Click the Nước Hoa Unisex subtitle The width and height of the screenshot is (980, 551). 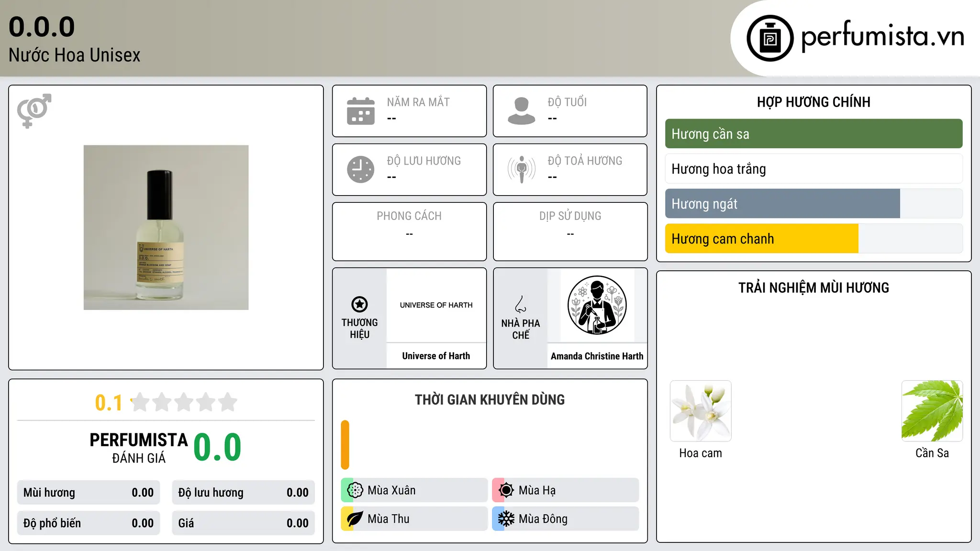[75, 55]
